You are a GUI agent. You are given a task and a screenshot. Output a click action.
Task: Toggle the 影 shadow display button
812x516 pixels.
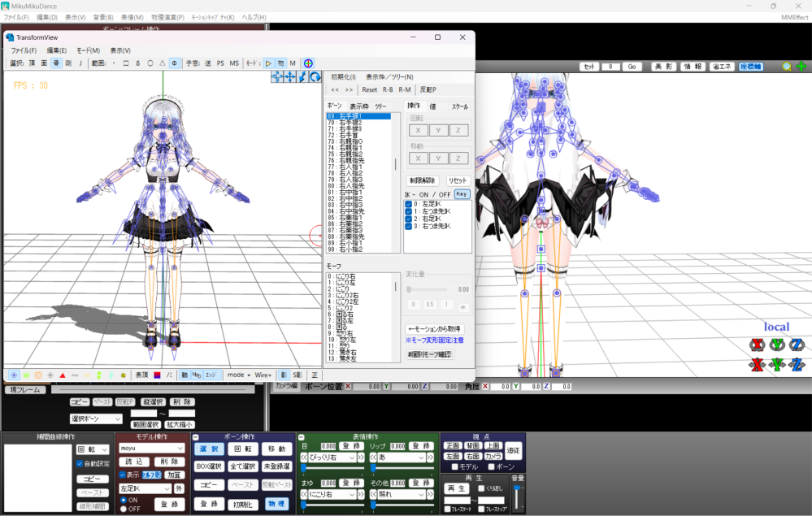pyautogui.click(x=284, y=375)
